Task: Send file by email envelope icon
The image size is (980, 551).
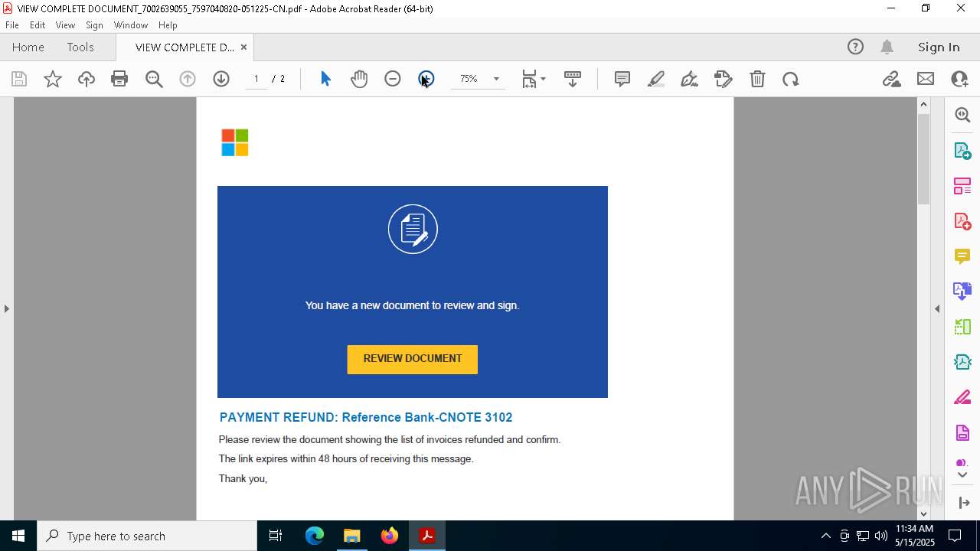Action: (x=926, y=79)
